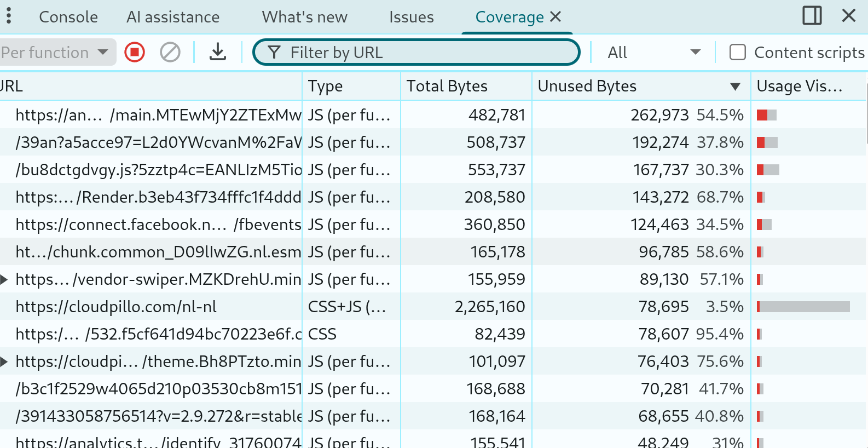The width and height of the screenshot is (868, 448).
Task: Export coverage data with the download icon
Action: coord(218,53)
